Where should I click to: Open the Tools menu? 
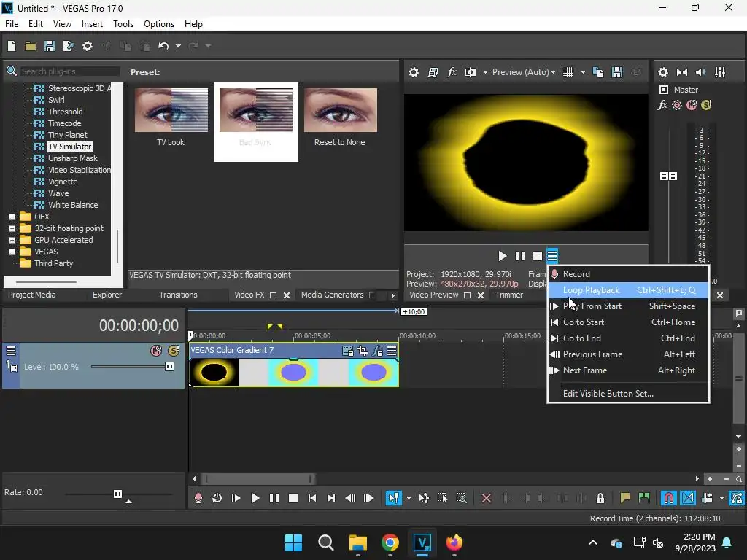coord(123,24)
